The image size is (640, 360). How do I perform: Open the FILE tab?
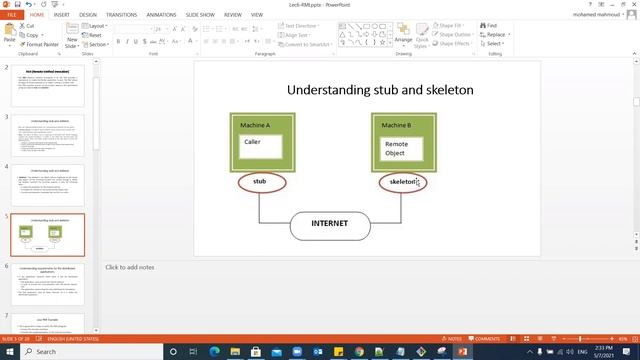pyautogui.click(x=12, y=15)
